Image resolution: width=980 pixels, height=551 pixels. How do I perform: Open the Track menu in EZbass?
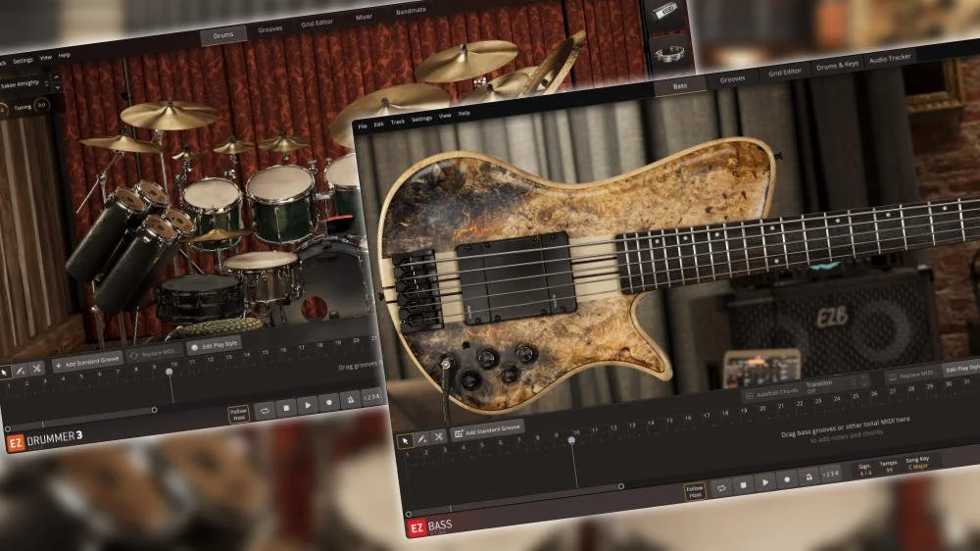tap(398, 123)
